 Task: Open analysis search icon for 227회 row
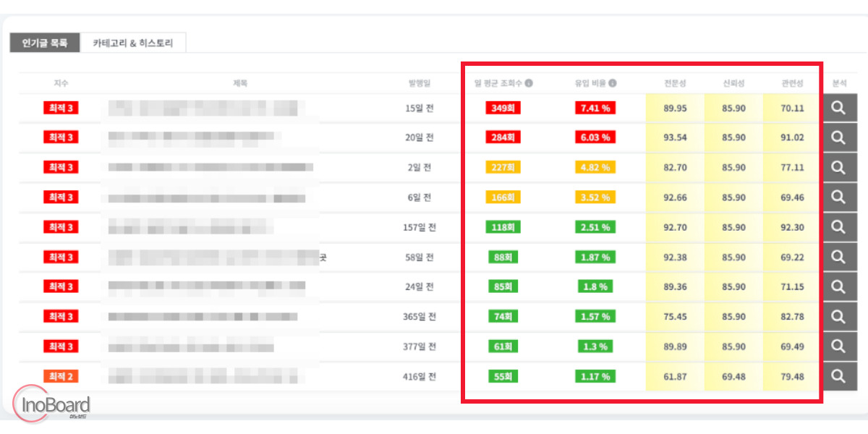point(838,167)
